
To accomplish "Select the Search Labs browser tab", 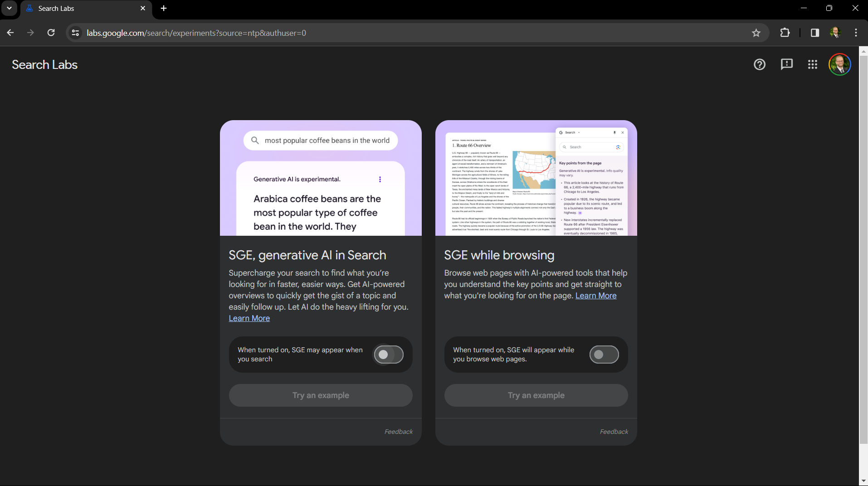I will coord(86,9).
